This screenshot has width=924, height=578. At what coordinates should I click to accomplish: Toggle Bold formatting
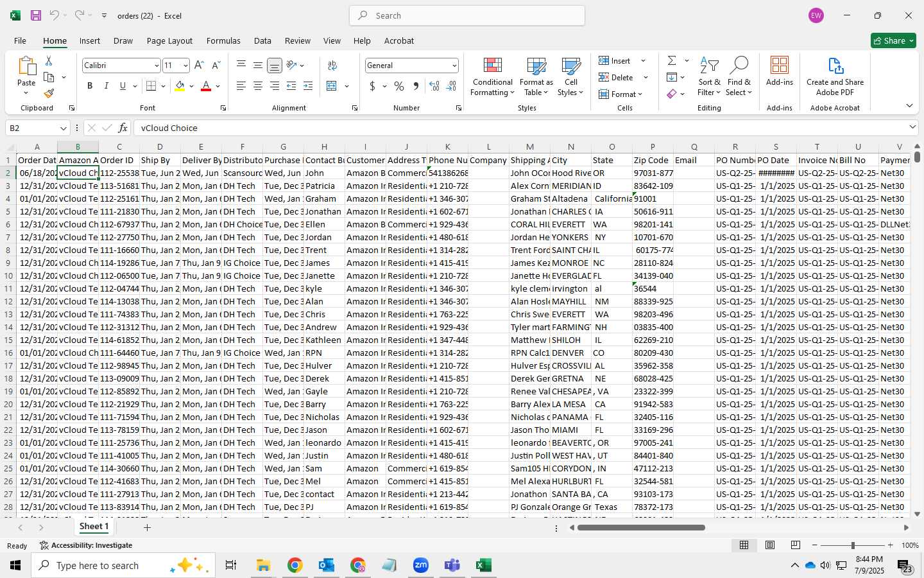[90, 86]
